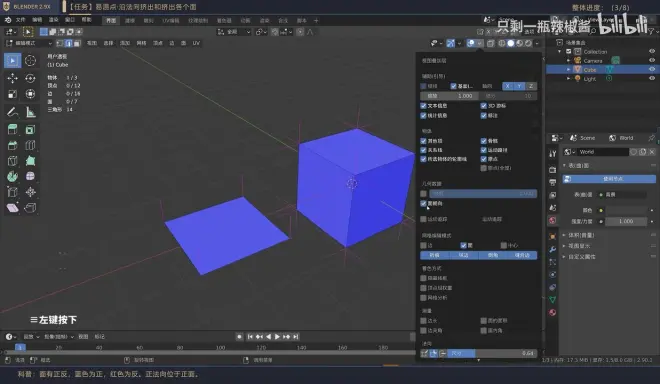Switch to vertex select mode
This screenshot has height=384, width=660.
click(x=60, y=43)
